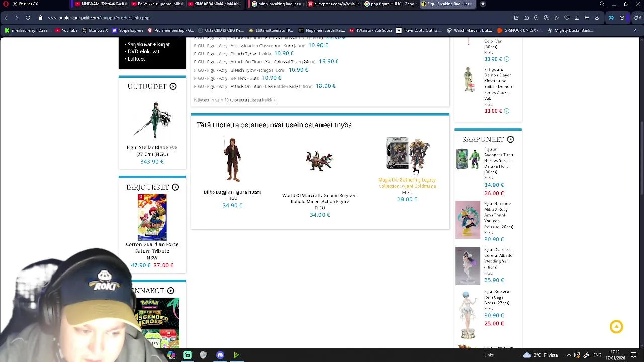
Task: Click Cotton Guardian Force cover image
Action: point(152,217)
